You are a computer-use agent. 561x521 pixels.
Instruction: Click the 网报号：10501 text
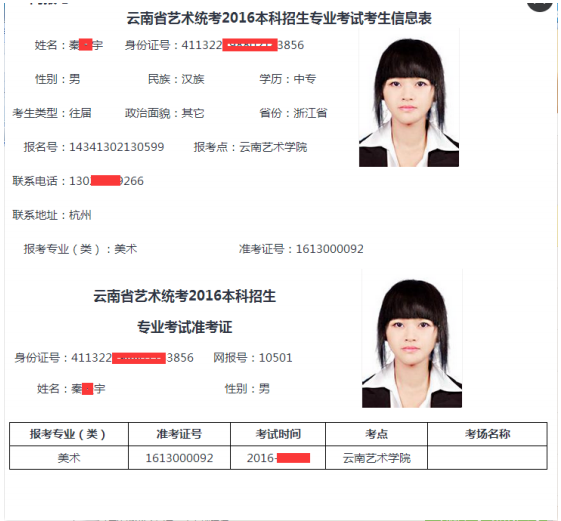[x=253, y=357]
